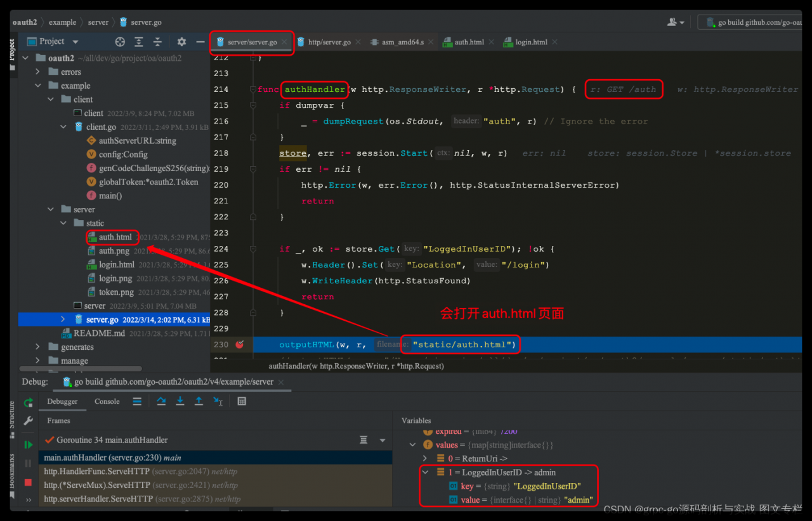Expand the errors folder
Screen dimensions: 812x521
pyautogui.click(x=38, y=72)
